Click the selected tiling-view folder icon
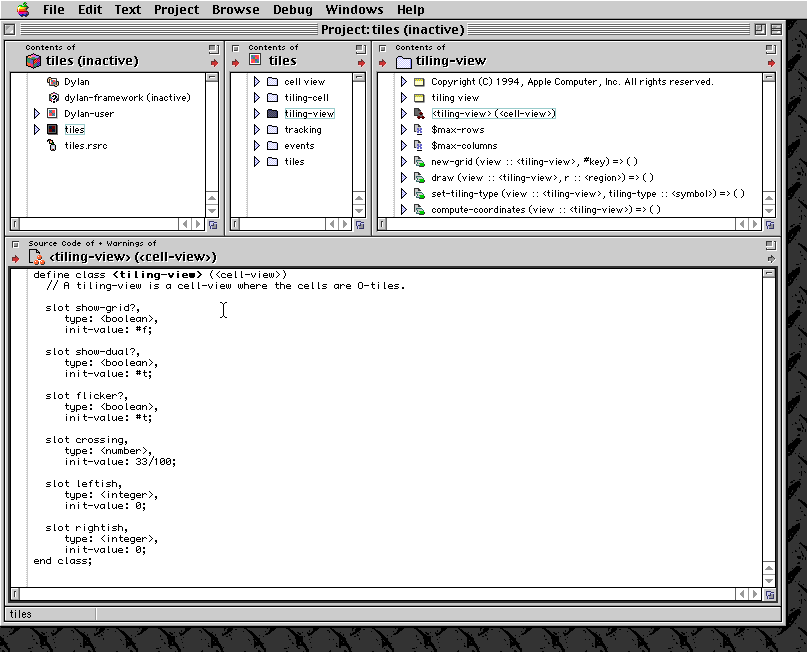 click(x=273, y=113)
